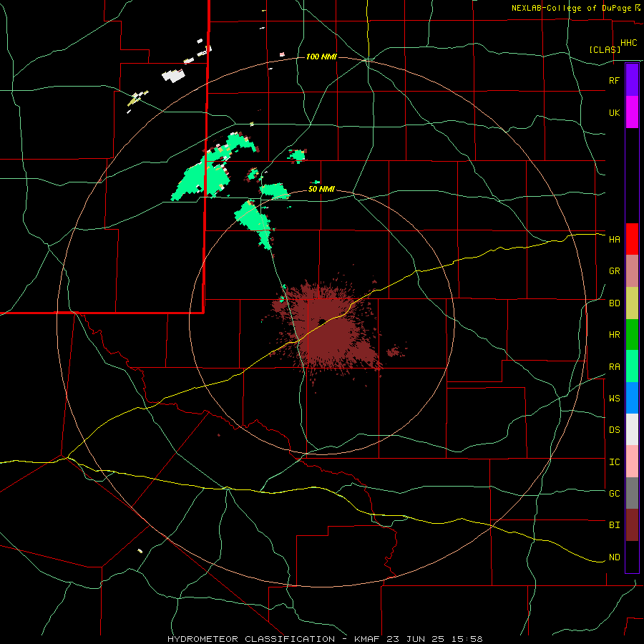
Task: Click the DS white legend swatch
Action: point(632,429)
